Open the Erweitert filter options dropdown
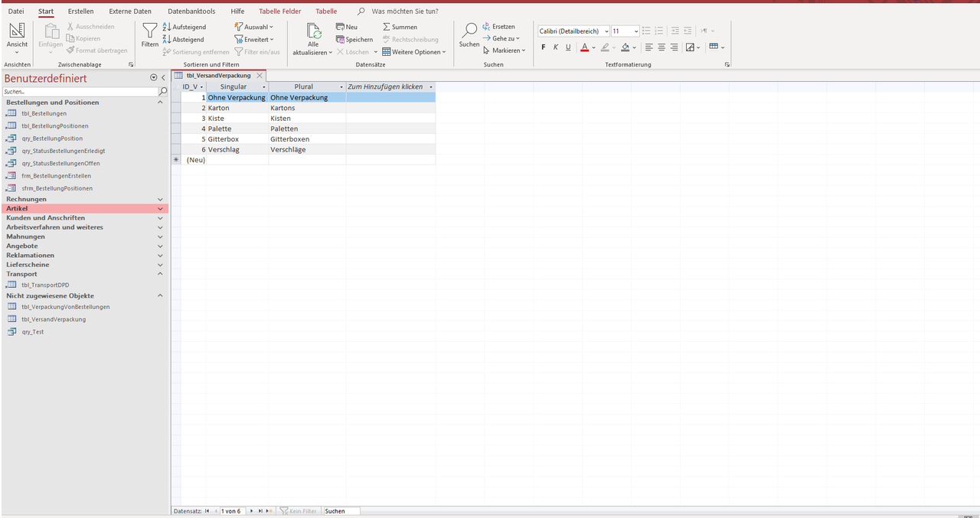The width and height of the screenshot is (980, 518). point(254,39)
